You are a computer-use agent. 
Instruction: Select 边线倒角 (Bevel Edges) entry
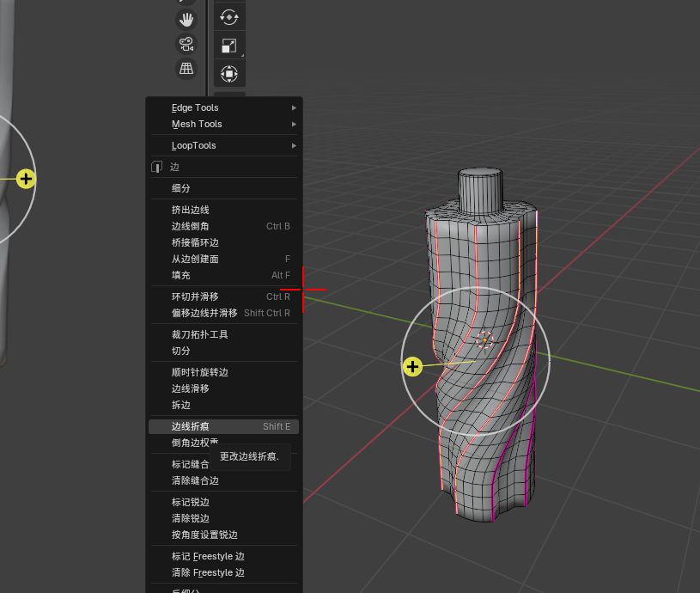click(x=191, y=226)
